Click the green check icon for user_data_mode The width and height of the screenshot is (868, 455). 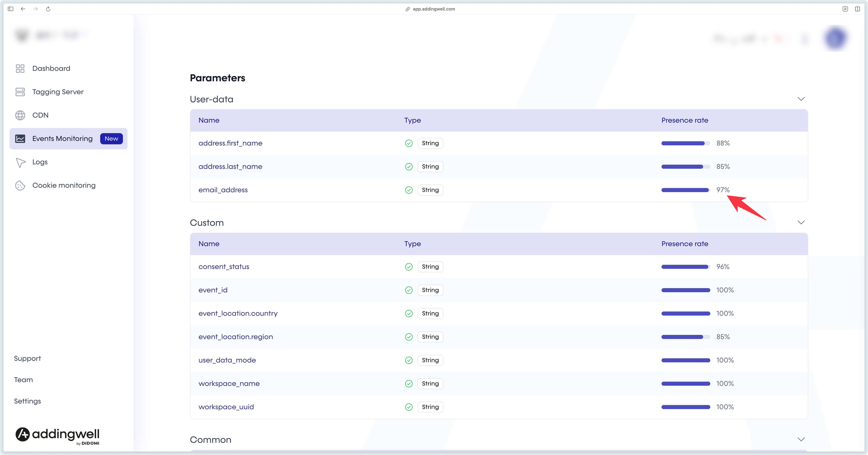[409, 360]
